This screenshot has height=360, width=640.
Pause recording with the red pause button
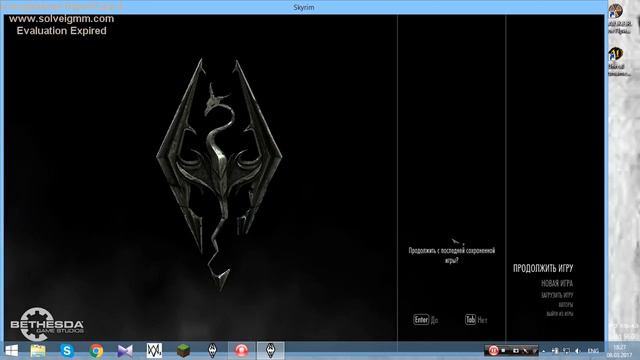coord(493,350)
